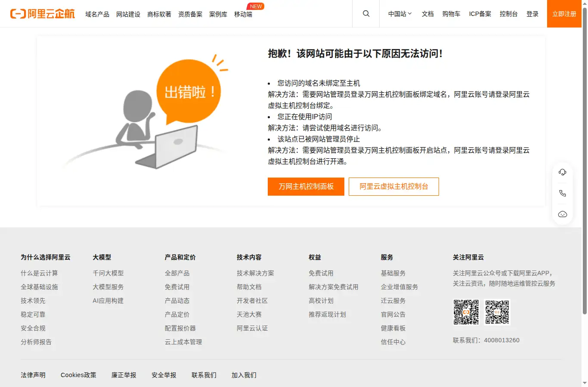Open the 千问大模型 link
The width and height of the screenshot is (588, 387).
108,273
